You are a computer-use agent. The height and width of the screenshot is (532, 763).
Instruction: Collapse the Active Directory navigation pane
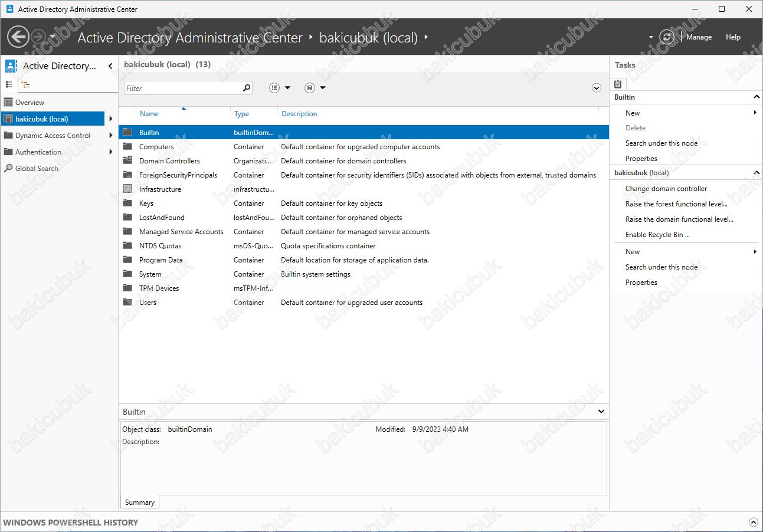[110, 66]
